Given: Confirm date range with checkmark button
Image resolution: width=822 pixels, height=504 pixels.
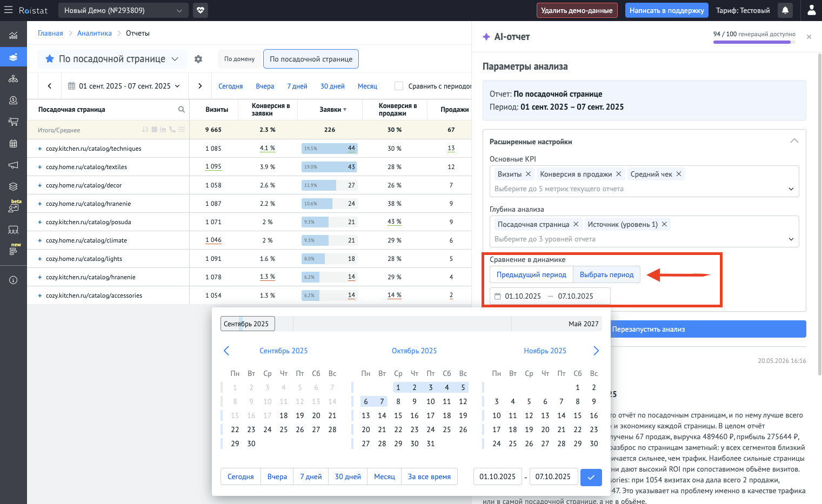Looking at the screenshot, I should (591, 477).
